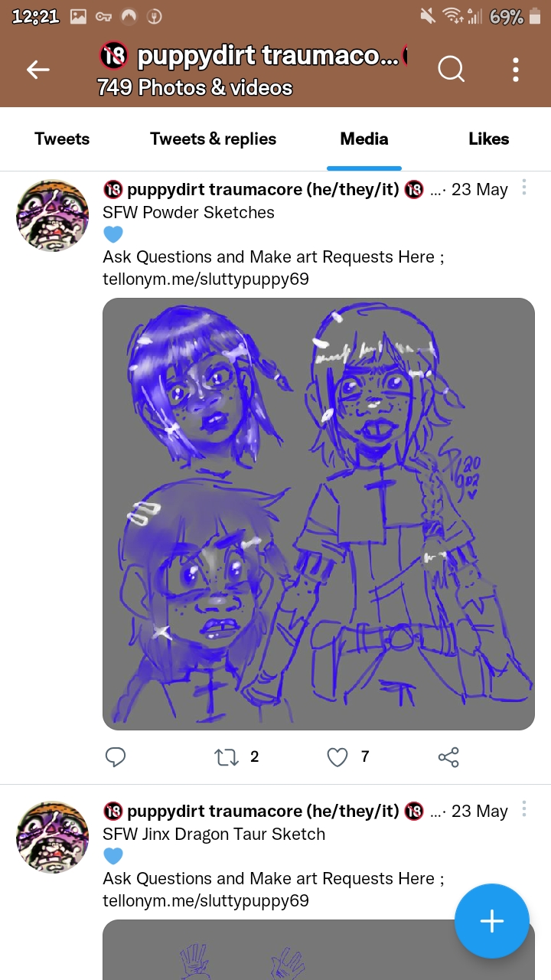Share the Powder Sketches tweet
The height and width of the screenshot is (980, 551).
click(448, 757)
